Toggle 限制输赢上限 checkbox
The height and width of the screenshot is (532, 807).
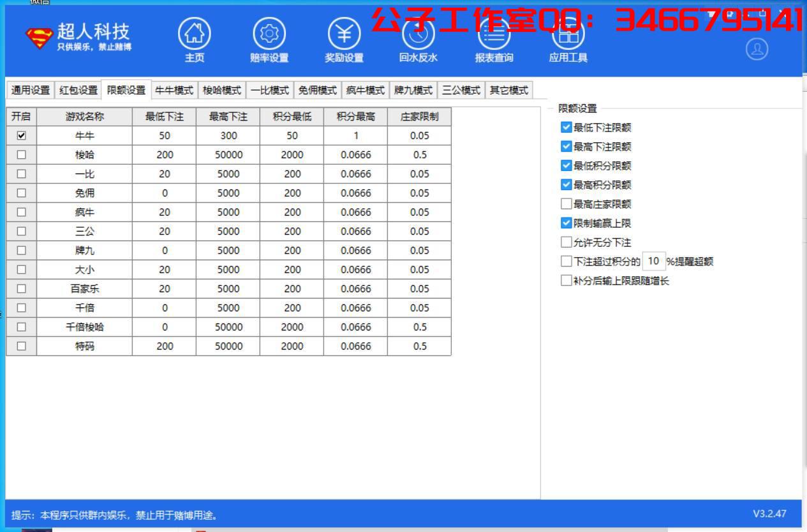click(566, 223)
